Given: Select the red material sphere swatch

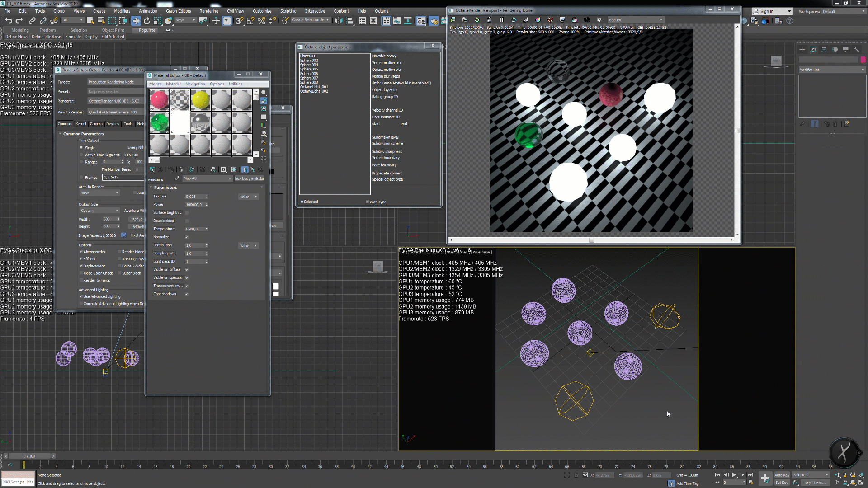Looking at the screenshot, I should click(x=159, y=100).
